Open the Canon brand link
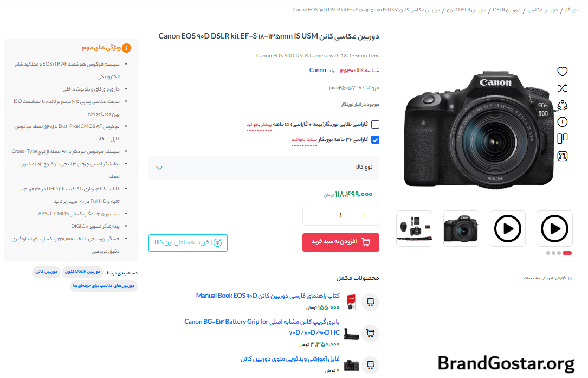 317,70
